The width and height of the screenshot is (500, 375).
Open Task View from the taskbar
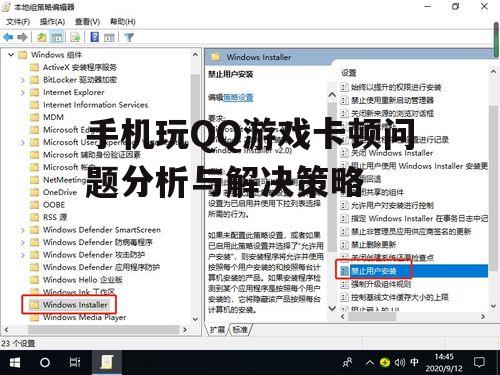click(75, 362)
